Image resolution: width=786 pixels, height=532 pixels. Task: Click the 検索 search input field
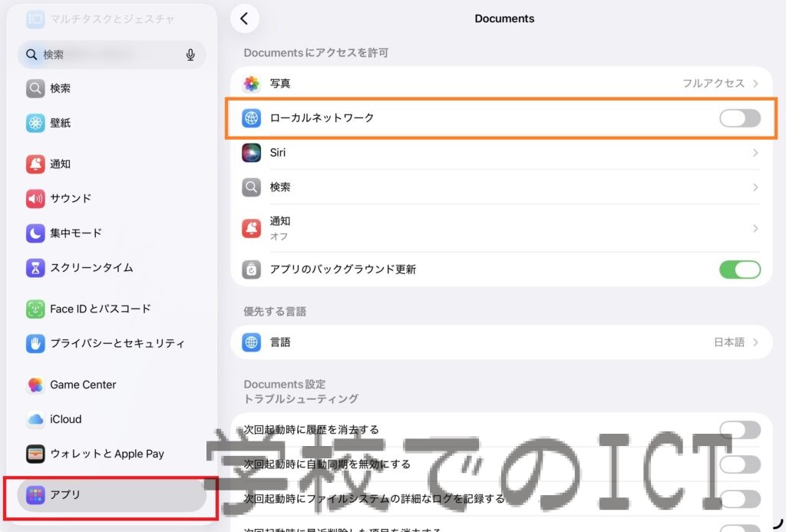[107, 55]
